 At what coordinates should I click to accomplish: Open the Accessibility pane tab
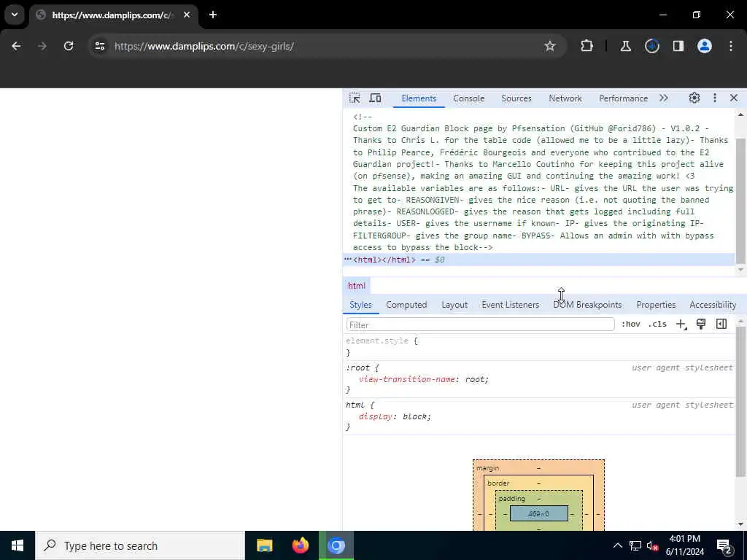point(713,305)
